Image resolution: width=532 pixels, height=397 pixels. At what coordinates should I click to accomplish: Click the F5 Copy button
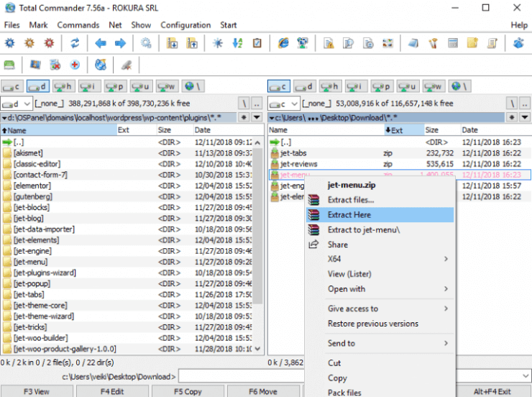click(x=188, y=391)
